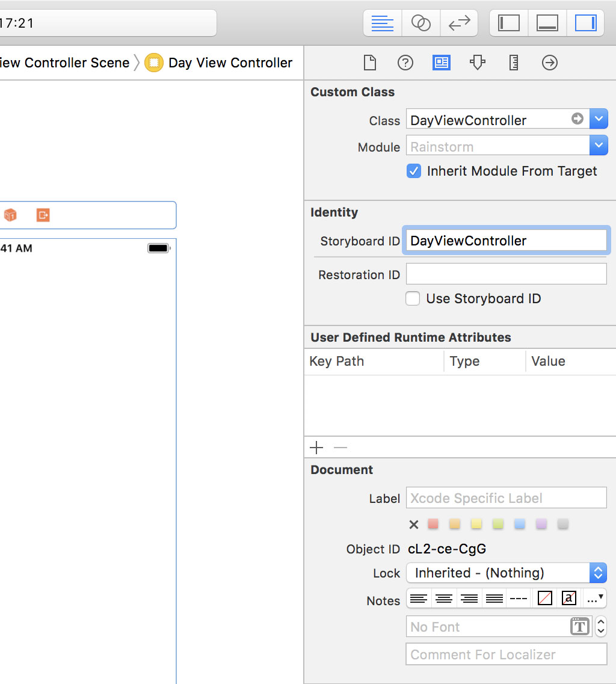Viewport: 616px width, 684px height.
Task: Open the Class dropdown for DayViewController
Action: click(x=599, y=119)
